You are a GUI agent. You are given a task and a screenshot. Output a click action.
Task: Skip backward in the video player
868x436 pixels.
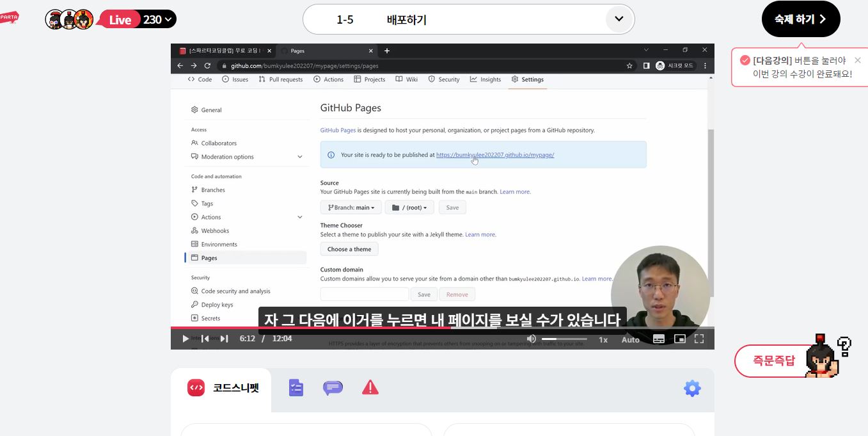tap(205, 339)
